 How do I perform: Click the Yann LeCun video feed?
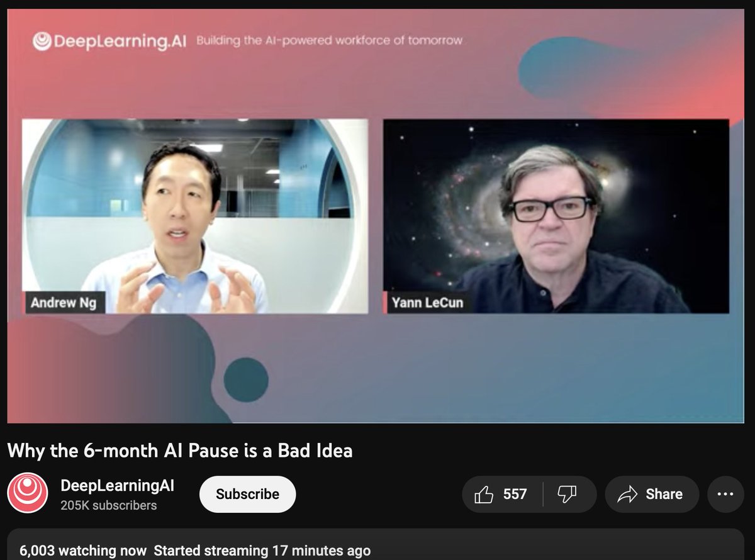tap(556, 216)
